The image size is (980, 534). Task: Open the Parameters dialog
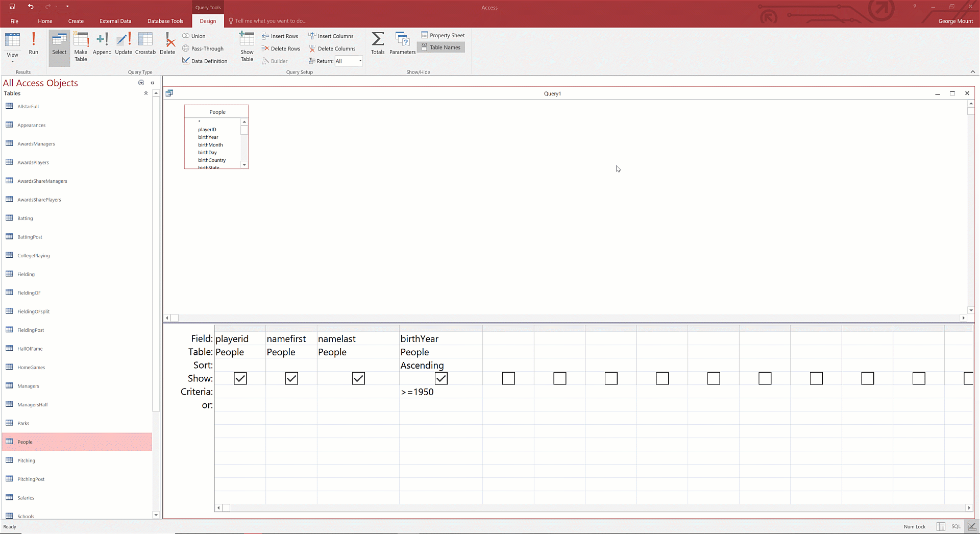[402, 44]
